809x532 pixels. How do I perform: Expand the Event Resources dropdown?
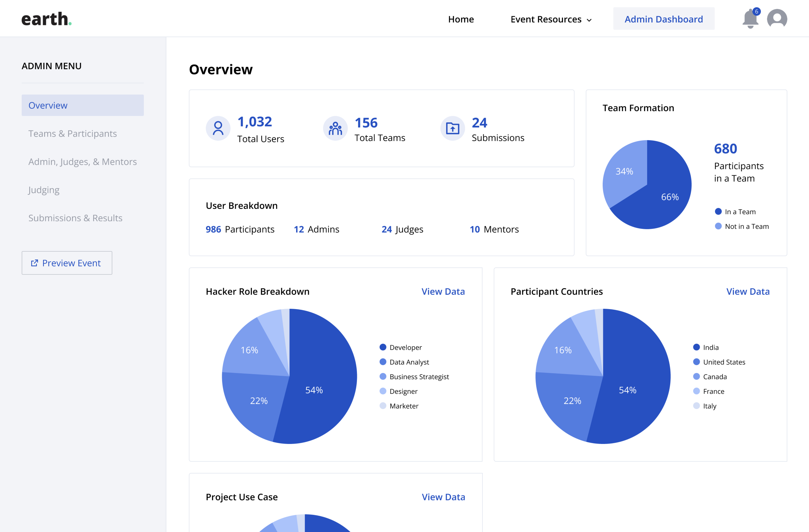551,19
